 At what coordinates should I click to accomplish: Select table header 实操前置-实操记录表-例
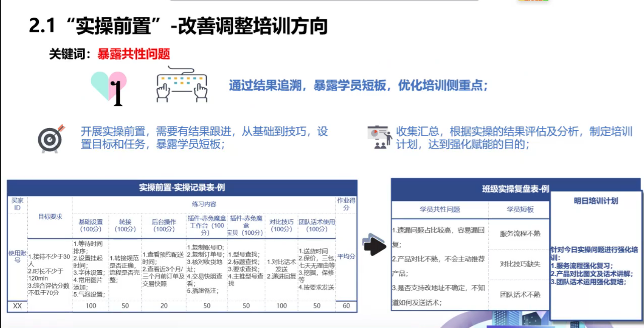click(x=182, y=188)
